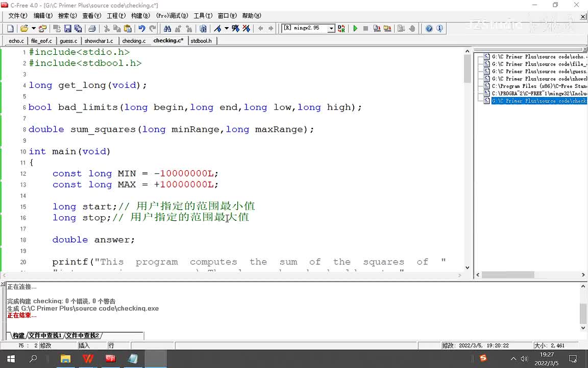The image size is (588, 368).
Task: Open the 构建(B) menu
Action: 140,16
